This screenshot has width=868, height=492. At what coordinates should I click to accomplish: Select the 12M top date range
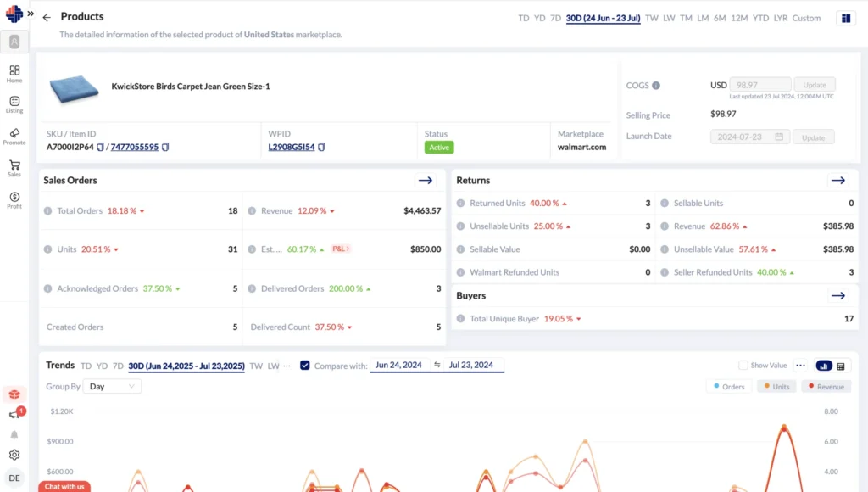pyautogui.click(x=739, y=18)
